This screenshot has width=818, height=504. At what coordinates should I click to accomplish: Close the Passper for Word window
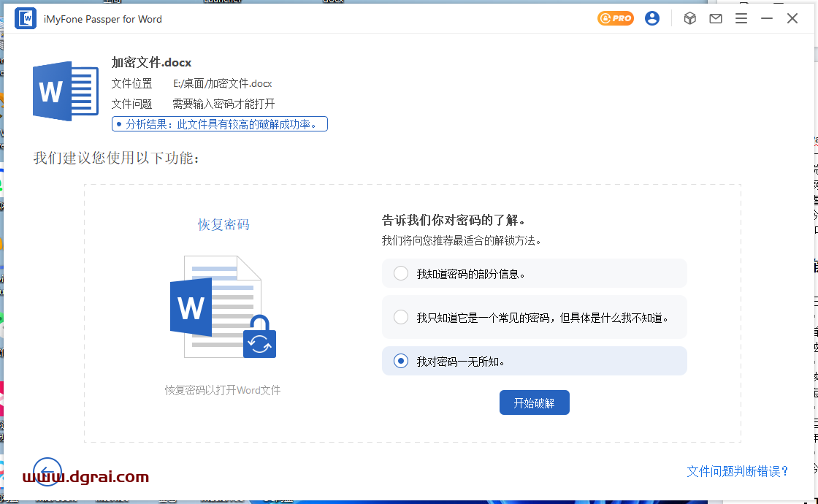(x=792, y=19)
